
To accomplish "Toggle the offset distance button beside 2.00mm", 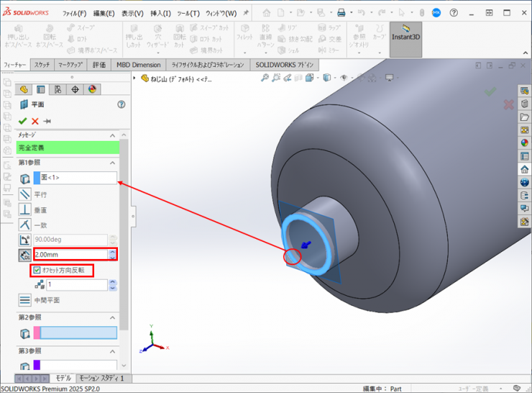I will pyautogui.click(x=25, y=254).
